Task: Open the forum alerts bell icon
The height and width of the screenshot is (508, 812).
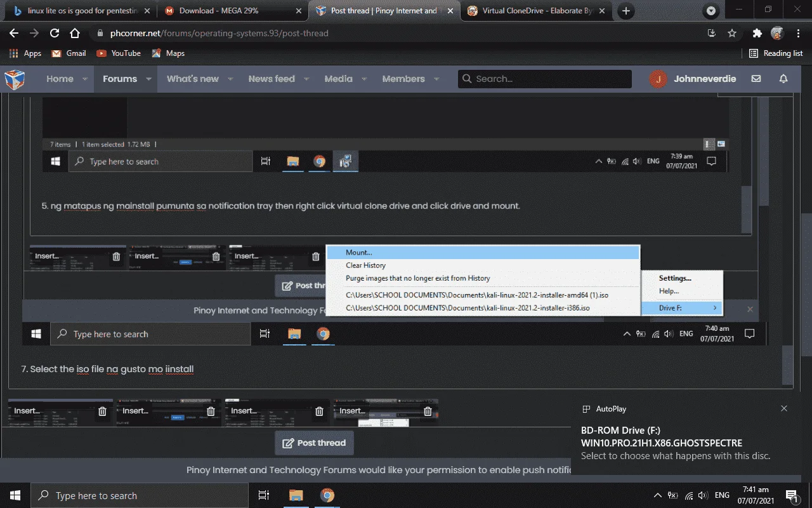Action: point(783,79)
